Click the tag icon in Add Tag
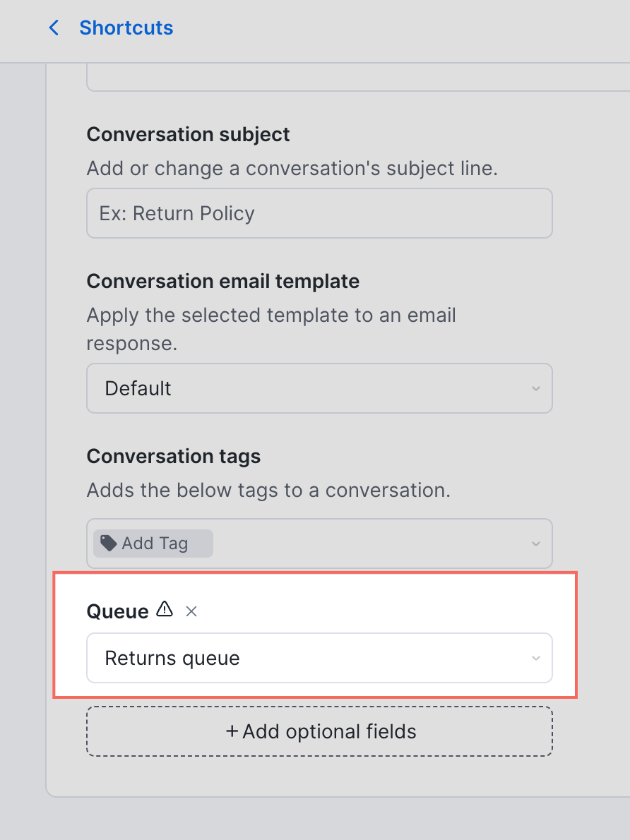630x840 pixels. pos(108,543)
